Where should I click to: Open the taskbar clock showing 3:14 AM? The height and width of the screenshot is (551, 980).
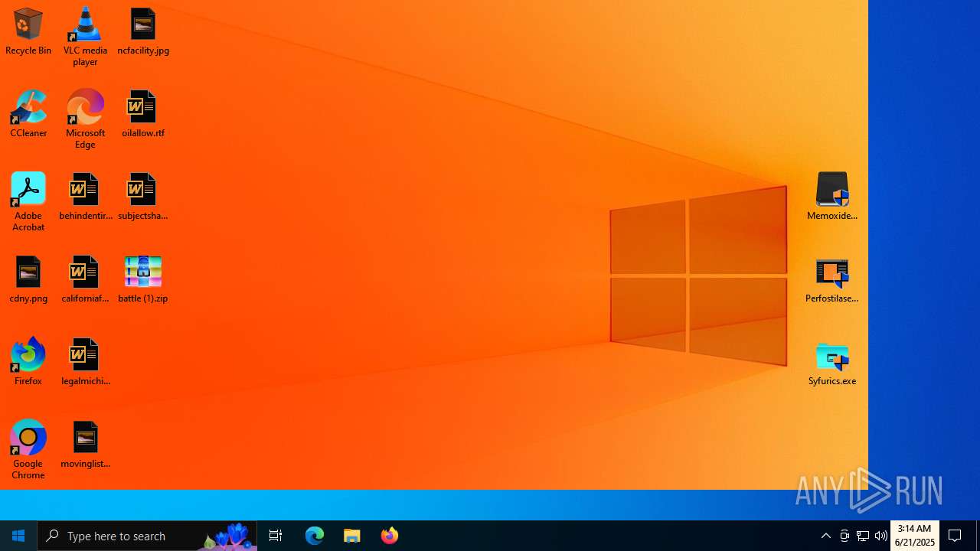(x=915, y=536)
